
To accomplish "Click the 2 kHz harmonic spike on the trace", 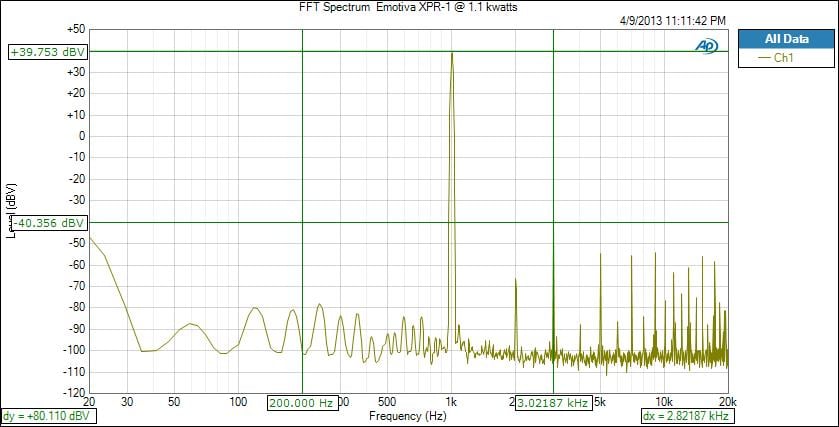I will [x=516, y=281].
